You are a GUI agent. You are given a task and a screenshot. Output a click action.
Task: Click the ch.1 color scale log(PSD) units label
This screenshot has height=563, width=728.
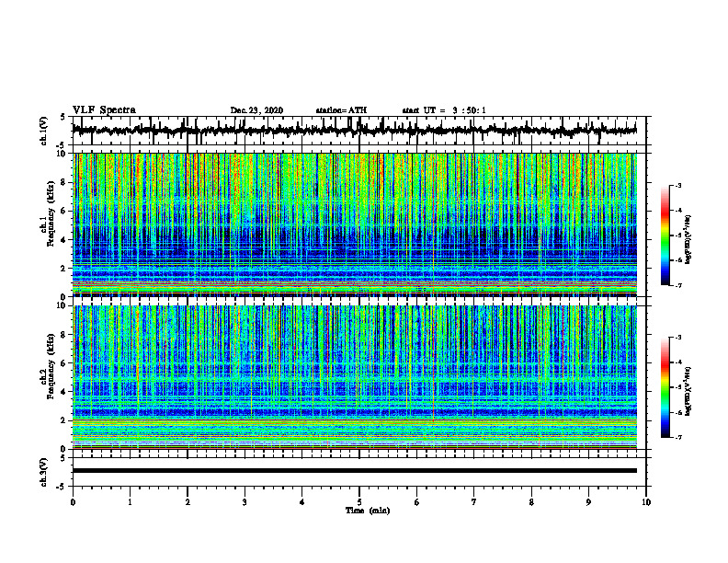pyautogui.click(x=688, y=240)
